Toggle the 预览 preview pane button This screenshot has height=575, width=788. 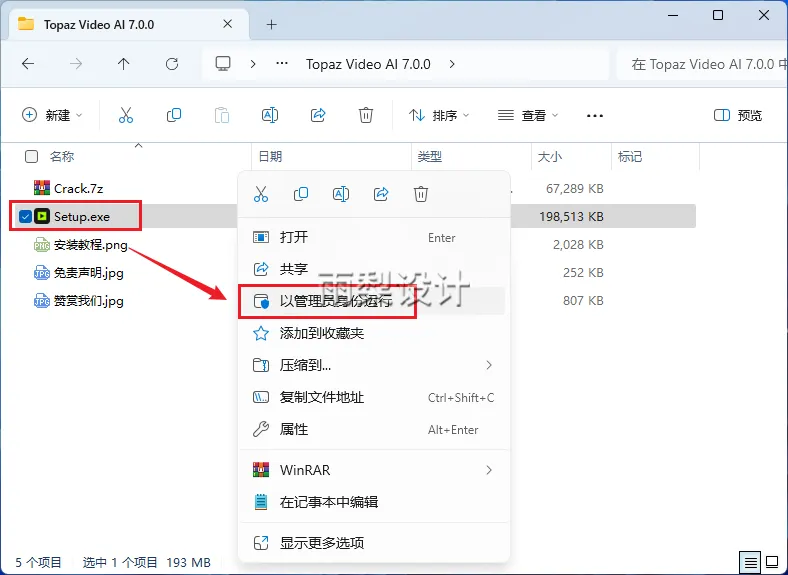click(738, 116)
